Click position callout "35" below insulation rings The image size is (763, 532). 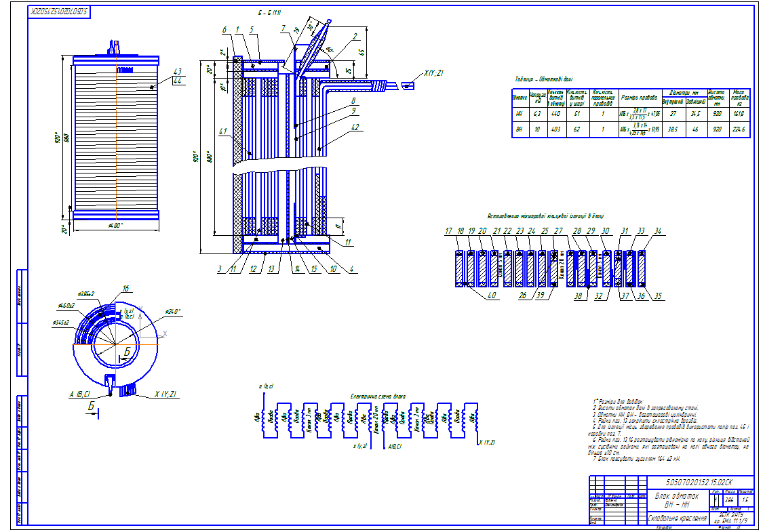658,295
